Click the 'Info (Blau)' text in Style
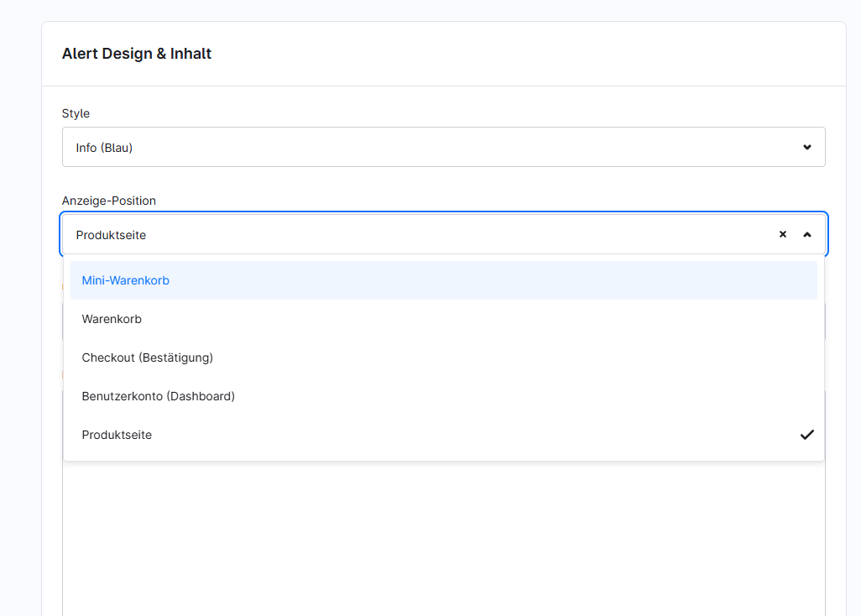Viewport: 861px width, 616px height. coord(104,148)
